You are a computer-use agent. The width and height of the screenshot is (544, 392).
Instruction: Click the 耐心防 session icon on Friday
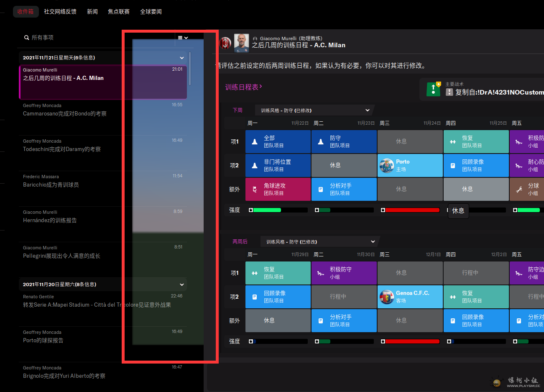click(519, 166)
